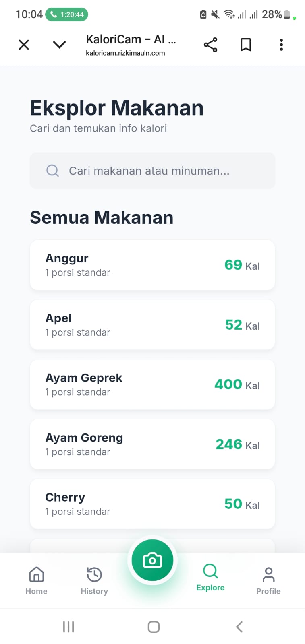View details for Cherry item

(x=152, y=504)
